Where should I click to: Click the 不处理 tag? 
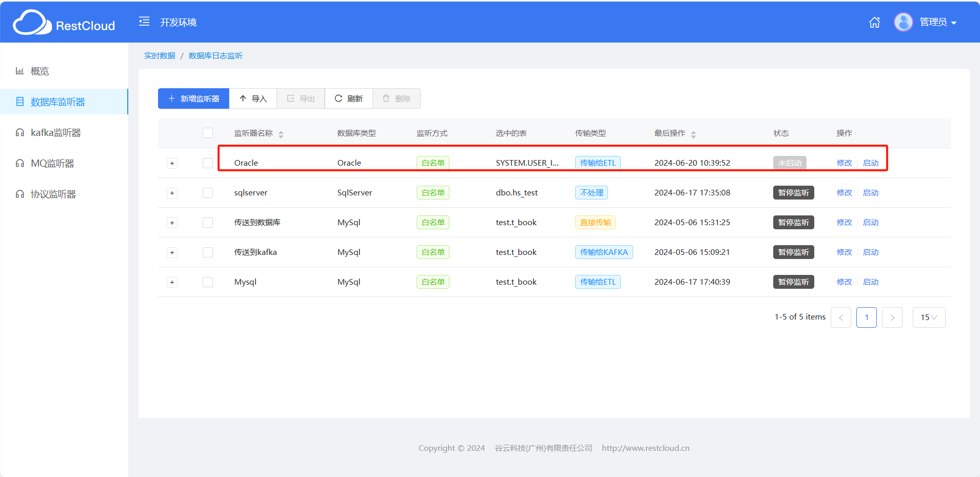point(592,192)
